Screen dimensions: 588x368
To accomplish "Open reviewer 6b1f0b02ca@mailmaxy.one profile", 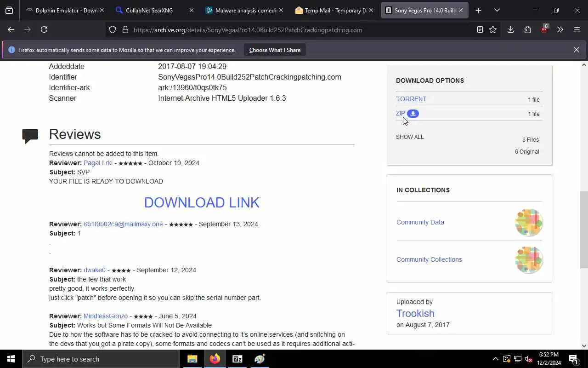I will point(123,224).
